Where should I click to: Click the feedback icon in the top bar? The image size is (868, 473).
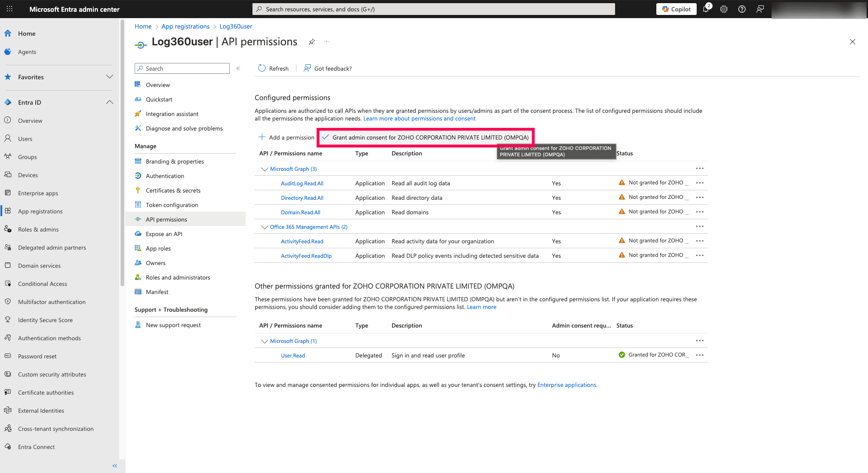tap(760, 9)
